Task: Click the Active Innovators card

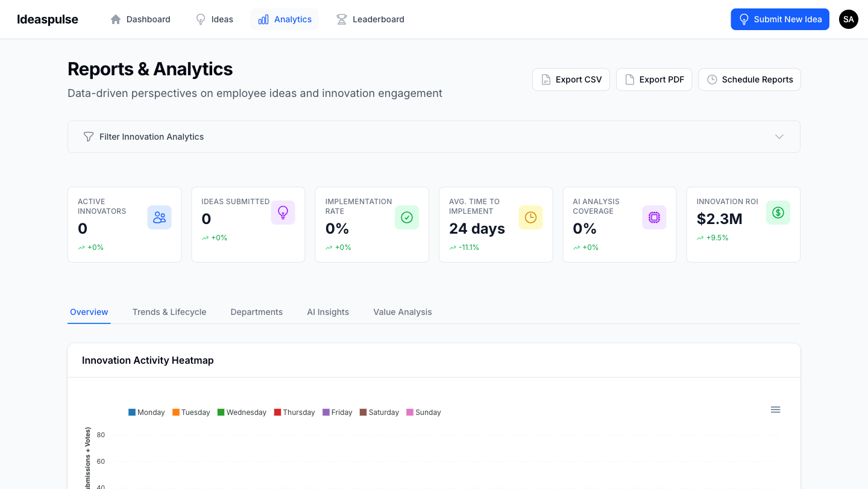Action: click(125, 225)
